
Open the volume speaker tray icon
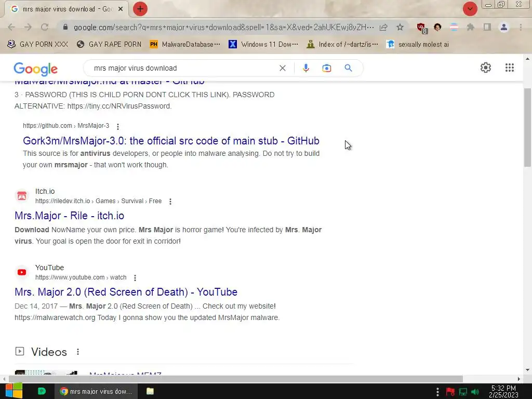pyautogui.click(x=475, y=392)
